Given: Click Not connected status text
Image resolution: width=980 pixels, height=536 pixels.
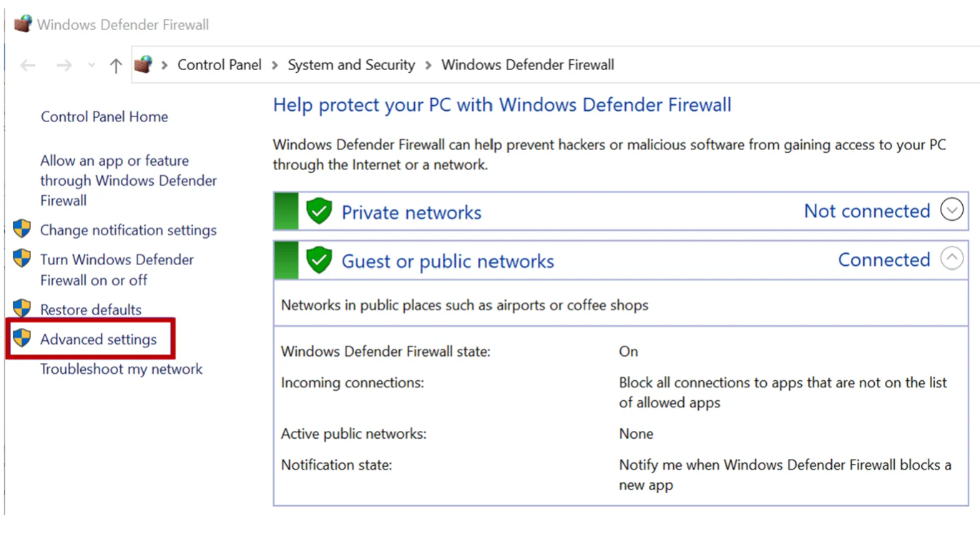Looking at the screenshot, I should (x=867, y=211).
